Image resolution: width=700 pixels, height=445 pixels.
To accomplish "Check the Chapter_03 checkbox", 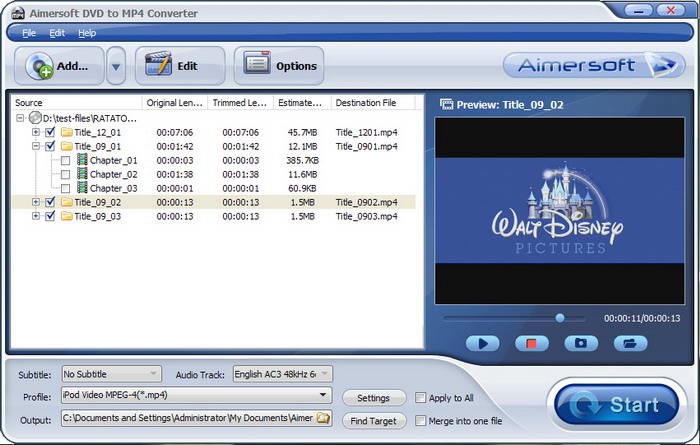I will click(x=65, y=188).
